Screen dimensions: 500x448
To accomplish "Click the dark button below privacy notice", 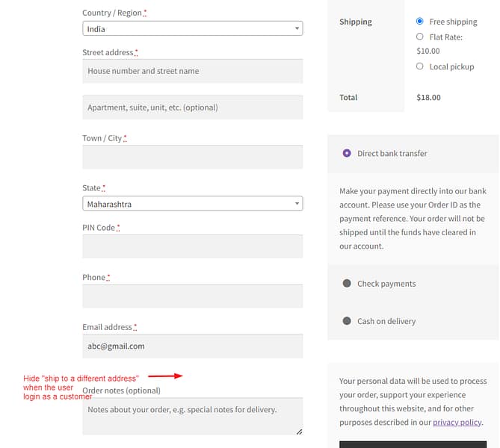I will coord(419,444).
